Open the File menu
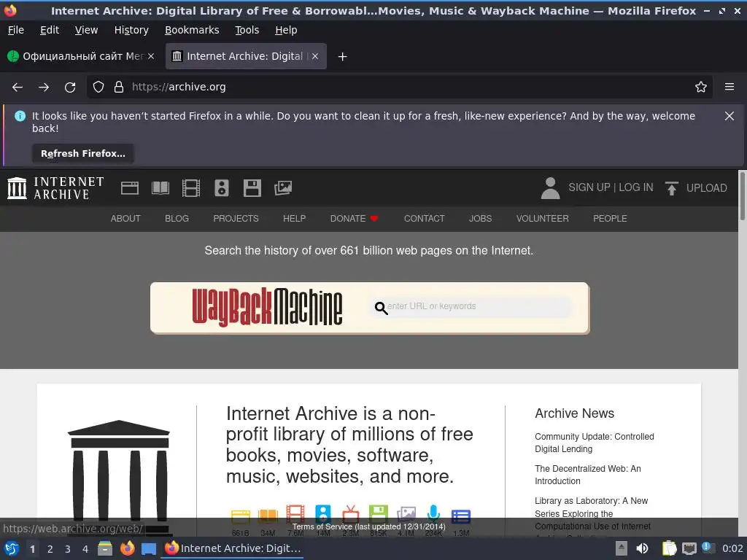 16,30
